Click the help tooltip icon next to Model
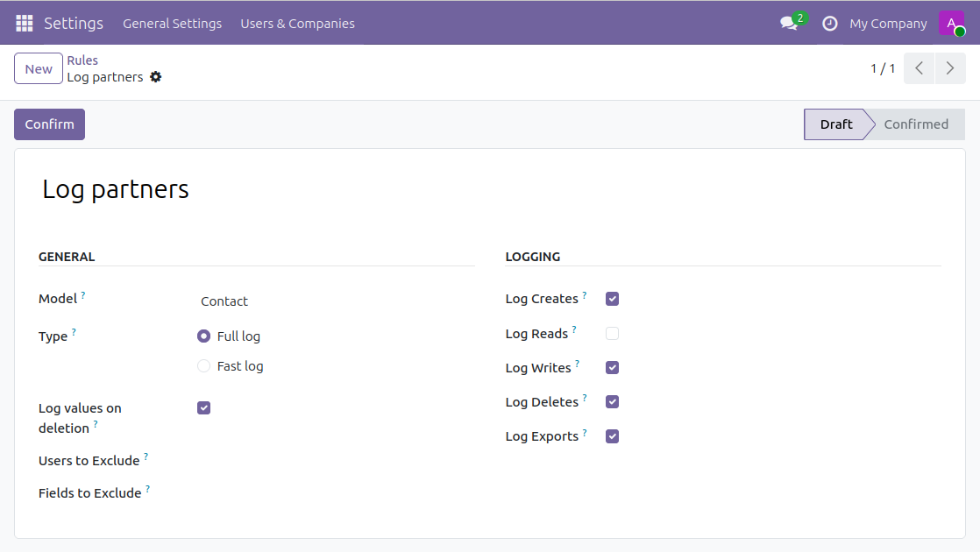The width and height of the screenshot is (980, 552). pyautogui.click(x=83, y=296)
